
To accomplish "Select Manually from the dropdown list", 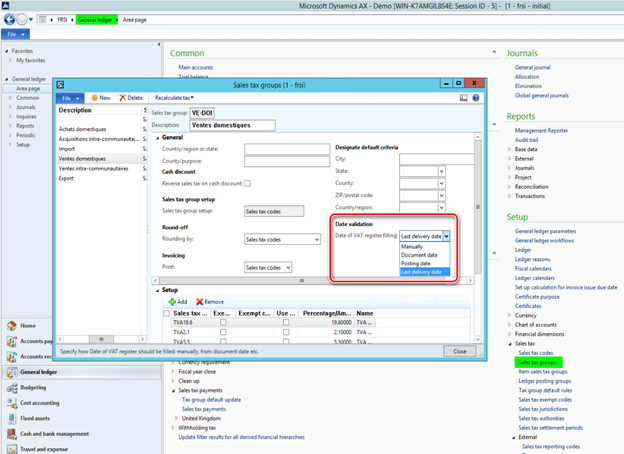I will tap(425, 247).
